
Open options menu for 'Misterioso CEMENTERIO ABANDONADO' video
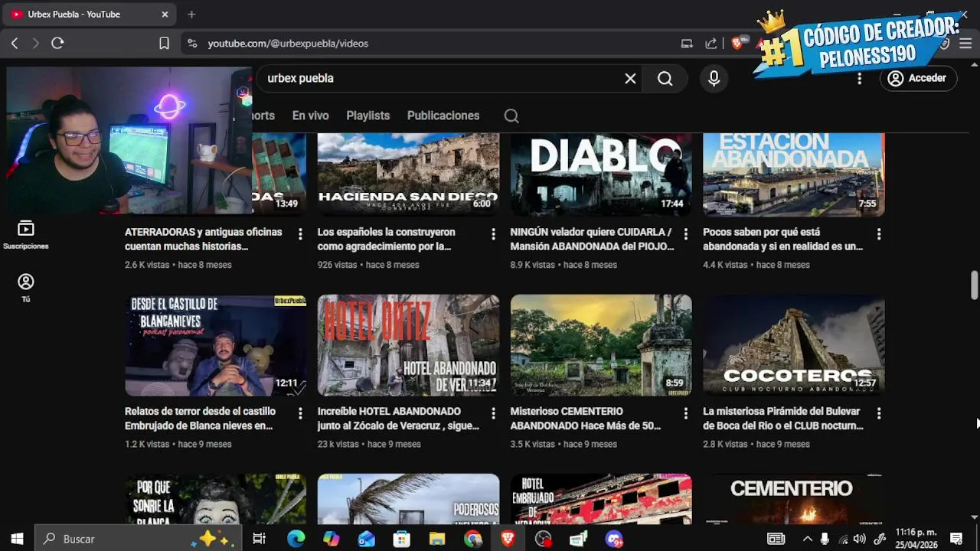click(686, 413)
